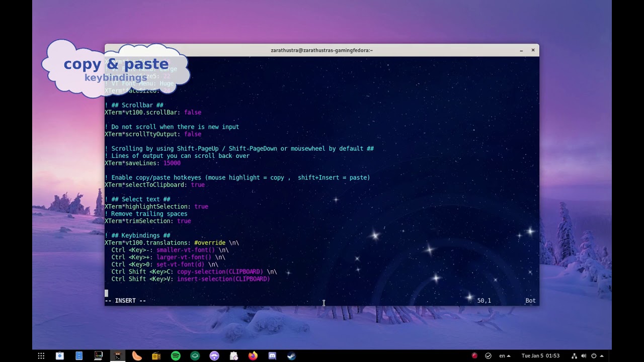This screenshot has width=644, height=362.
Task: Click '! Do not scroll when there is new input'
Action: [172, 127]
